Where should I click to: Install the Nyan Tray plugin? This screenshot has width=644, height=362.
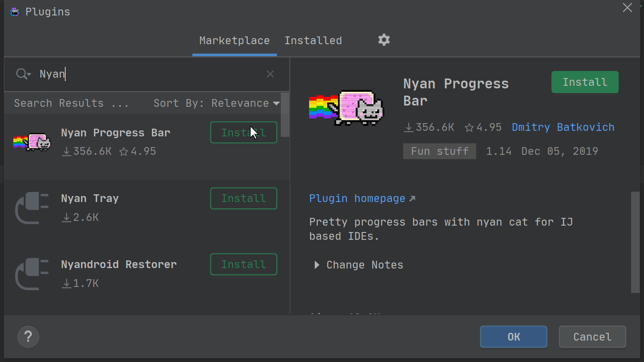[244, 199]
